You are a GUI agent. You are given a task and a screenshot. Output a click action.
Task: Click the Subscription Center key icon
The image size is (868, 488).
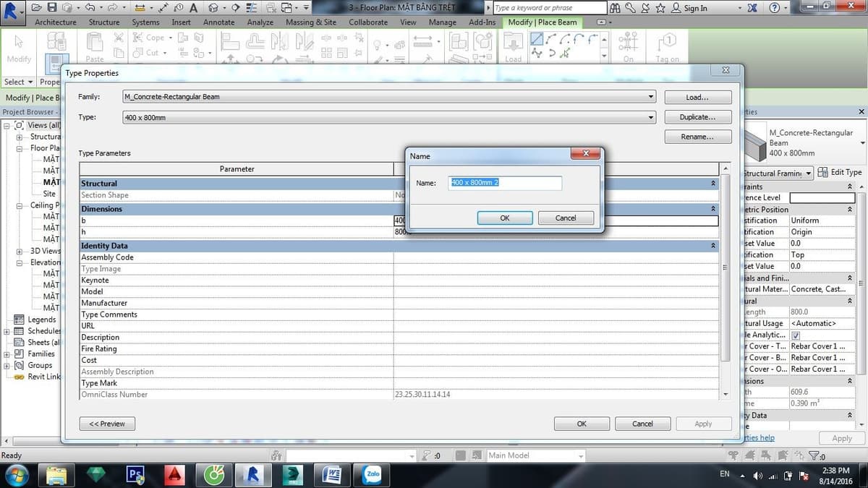[x=631, y=8]
